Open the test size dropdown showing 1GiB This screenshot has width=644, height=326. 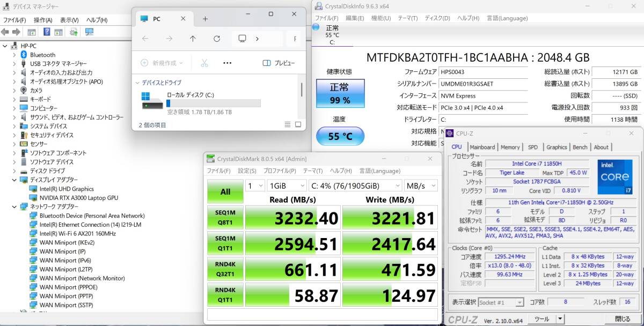(x=287, y=186)
